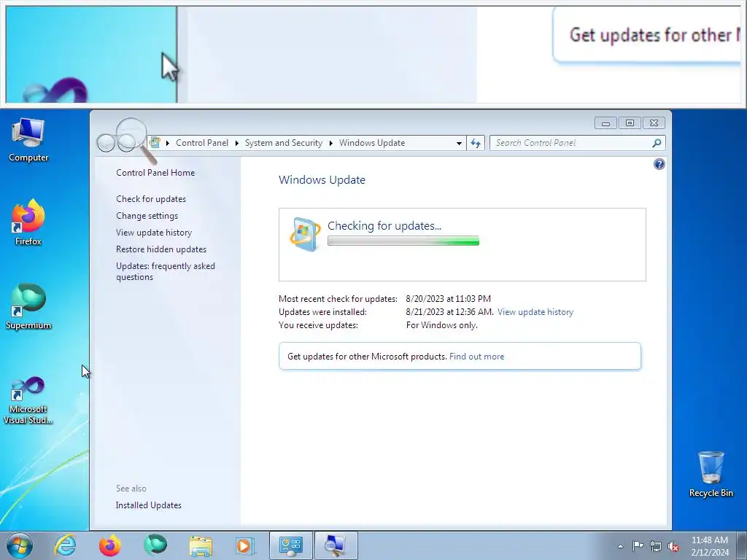Click the Windows Update heading
The height and width of the screenshot is (560, 747).
pyautogui.click(x=322, y=180)
